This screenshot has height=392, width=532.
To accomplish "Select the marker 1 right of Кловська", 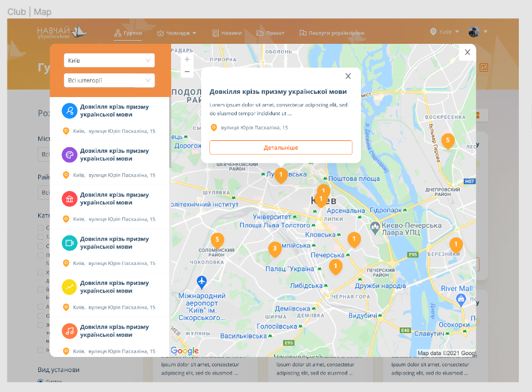I will pos(354,240).
